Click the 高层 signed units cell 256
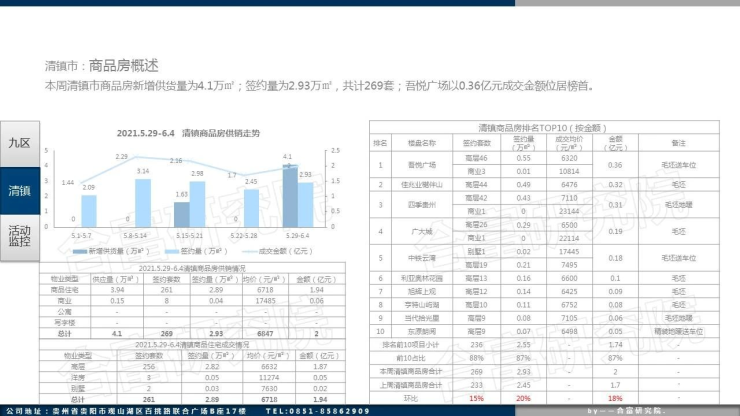Viewport: 740px width, 416px height. coord(149,366)
